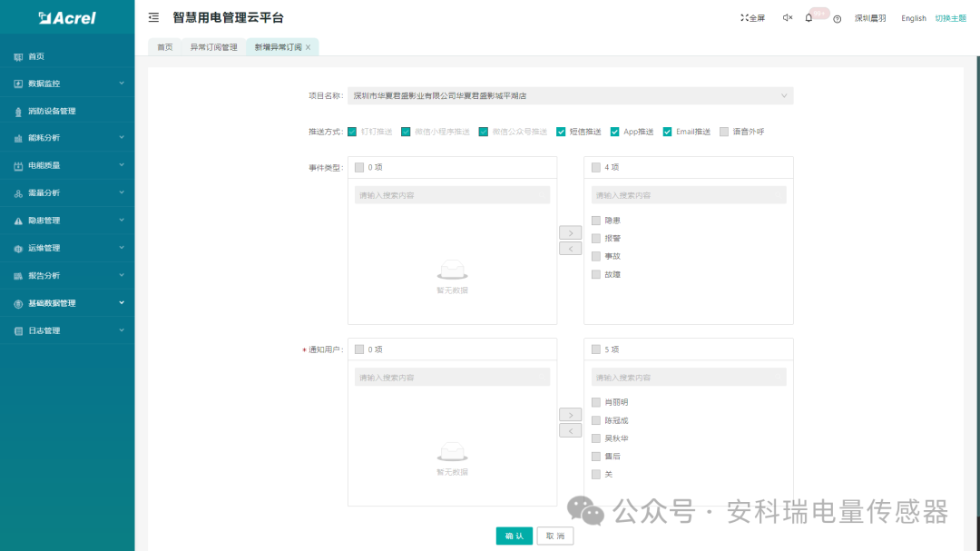Click the 能耗分析 chart icon
The height and width of the screenshot is (551, 980).
(18, 138)
